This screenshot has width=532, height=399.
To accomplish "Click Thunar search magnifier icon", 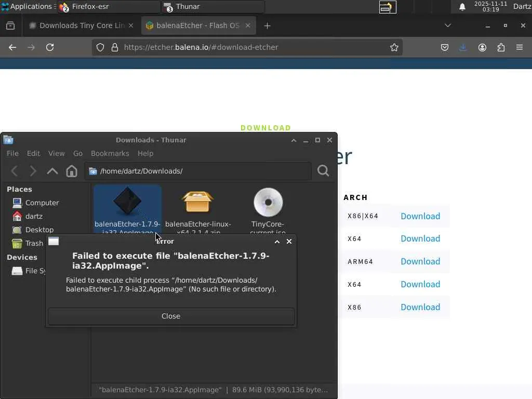I will coord(323,170).
